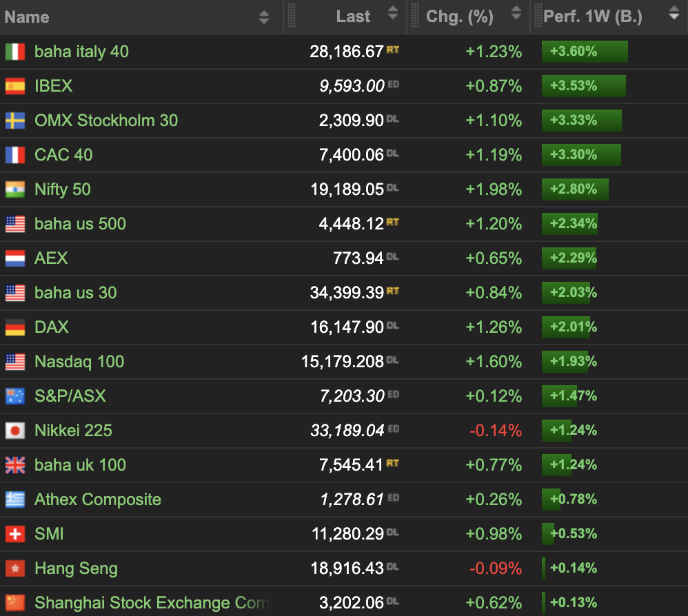688x616 pixels.
Task: Open the baha us 500 link
Action: tap(80, 224)
